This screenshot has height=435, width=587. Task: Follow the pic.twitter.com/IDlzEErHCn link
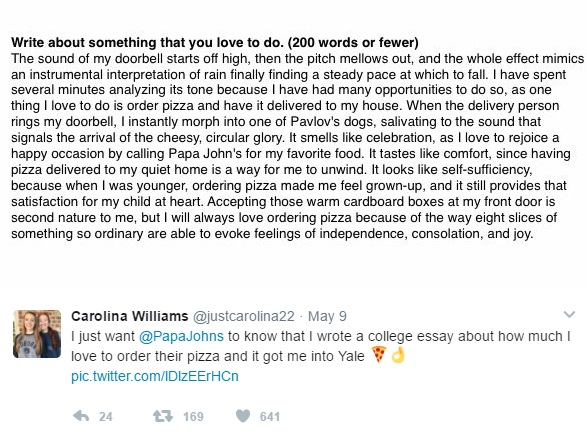(155, 376)
